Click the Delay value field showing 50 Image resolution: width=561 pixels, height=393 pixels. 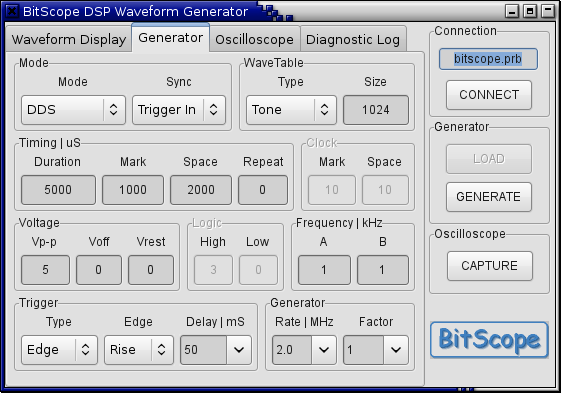click(x=203, y=350)
